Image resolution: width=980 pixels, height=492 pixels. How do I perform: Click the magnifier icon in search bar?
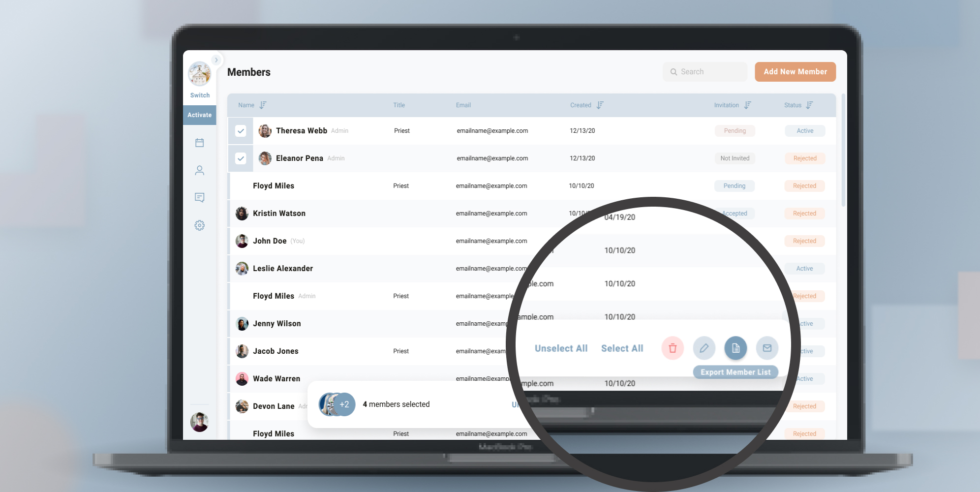pos(674,72)
